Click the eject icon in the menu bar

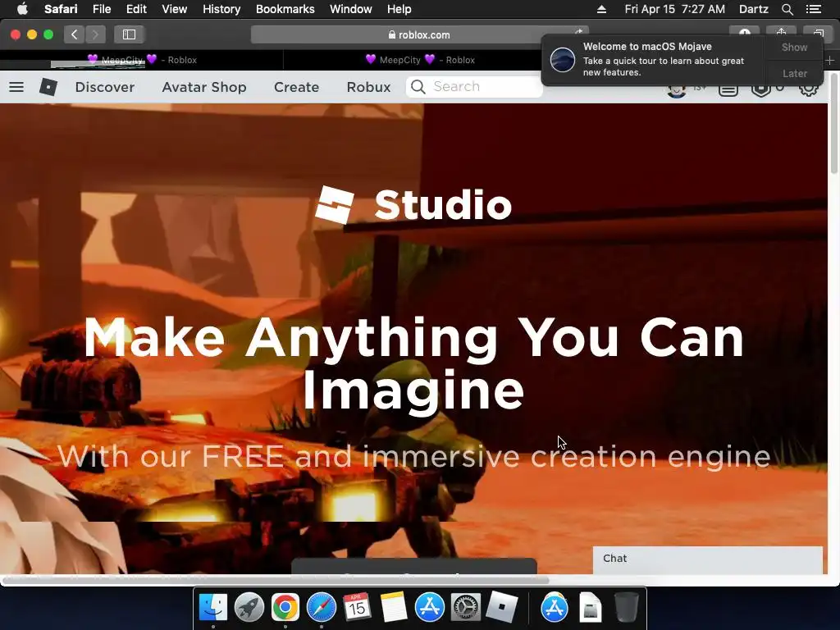(601, 9)
